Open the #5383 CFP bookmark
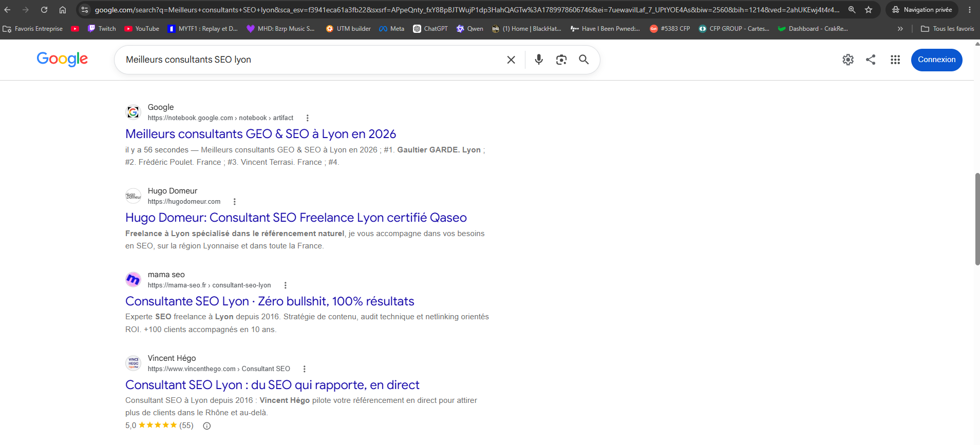 (670, 29)
